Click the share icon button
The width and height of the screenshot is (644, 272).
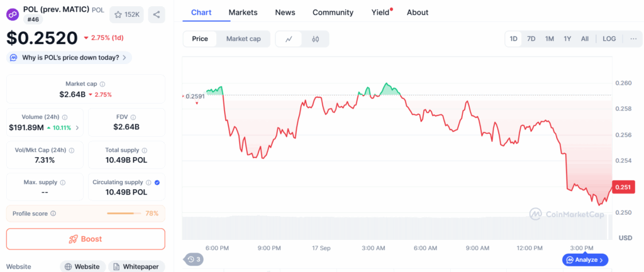coord(157,15)
